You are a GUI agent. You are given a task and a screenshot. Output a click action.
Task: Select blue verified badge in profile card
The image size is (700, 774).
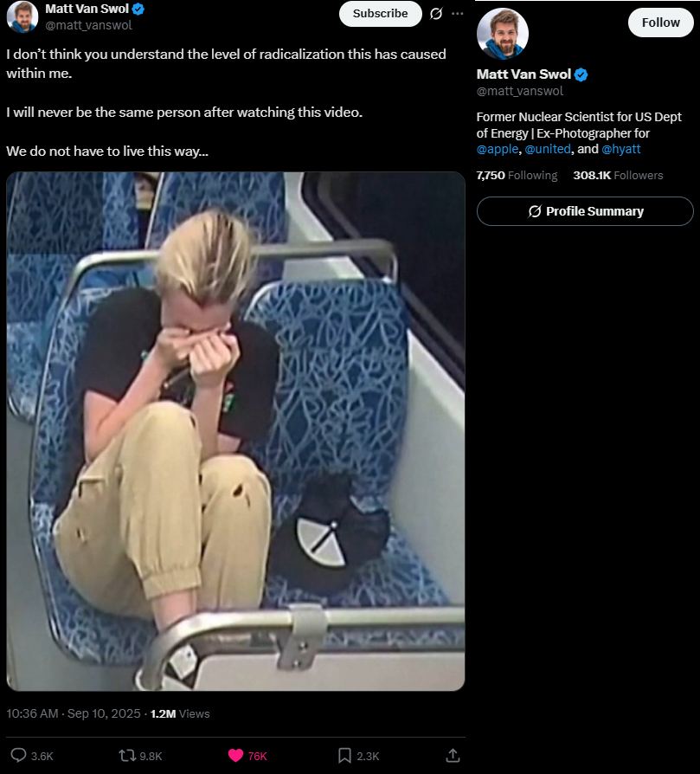pyautogui.click(x=581, y=74)
